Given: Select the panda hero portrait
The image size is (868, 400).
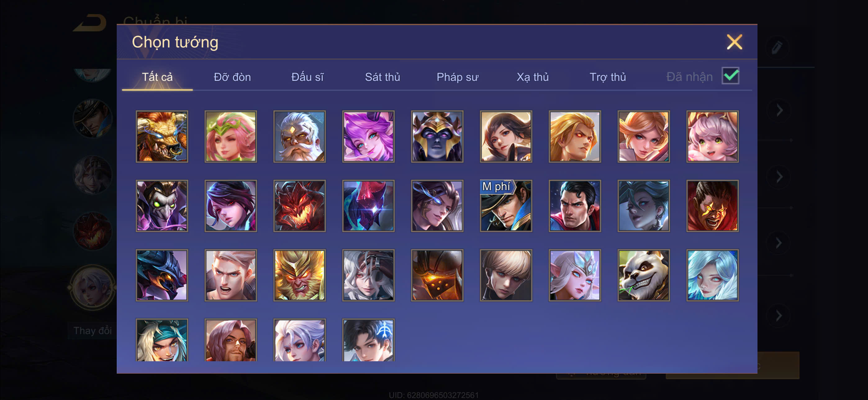Looking at the screenshot, I should (x=643, y=275).
